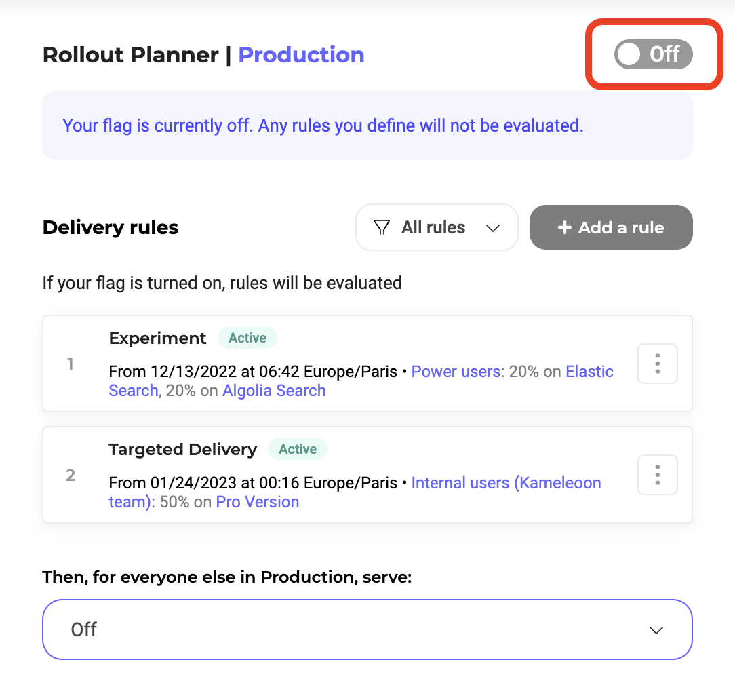This screenshot has width=735, height=700.
Task: Select the Targeted Delivery rule card
Action: tap(339, 475)
